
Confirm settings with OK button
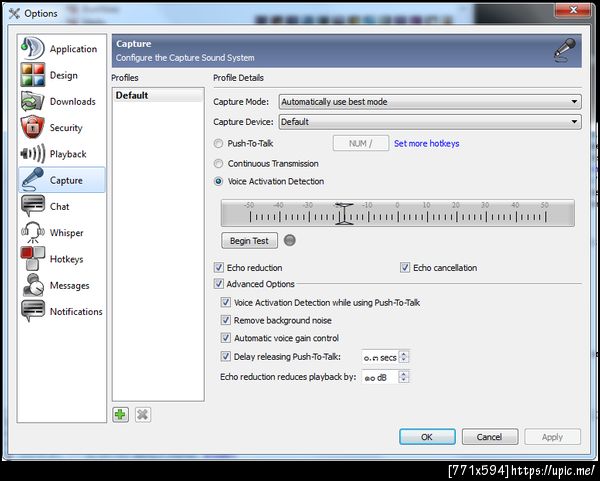click(427, 437)
